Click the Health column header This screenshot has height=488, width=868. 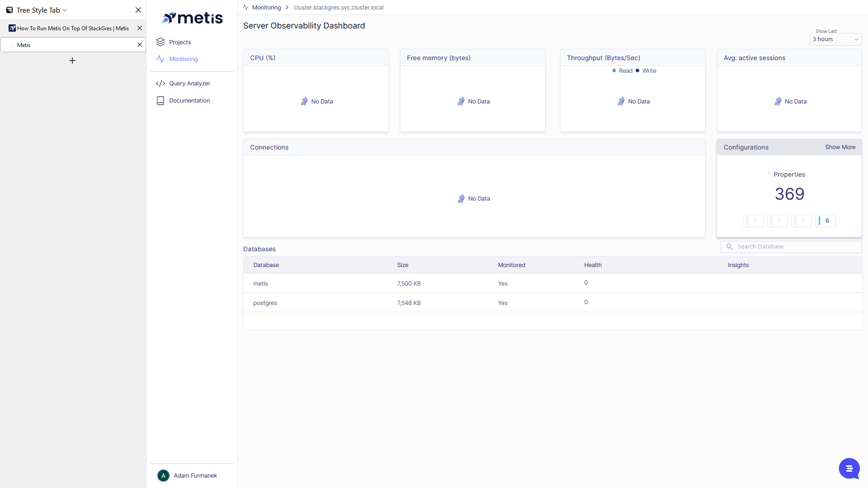pos(593,265)
